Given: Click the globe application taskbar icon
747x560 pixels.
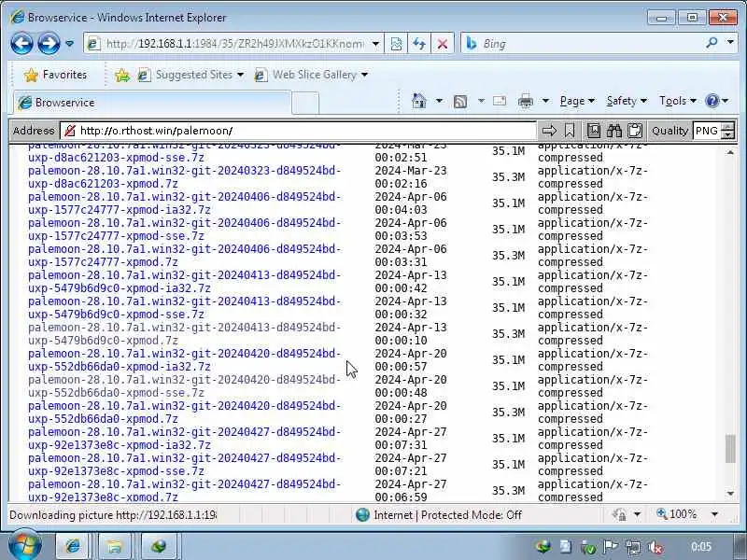Looking at the screenshot, I should [158, 546].
